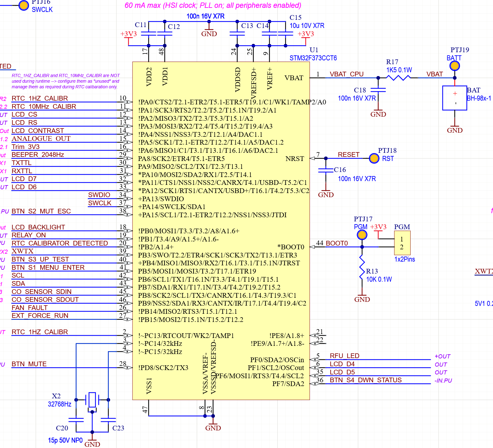
Task: Click the NRST pin 7 arrow marker
Action: (x=312, y=159)
